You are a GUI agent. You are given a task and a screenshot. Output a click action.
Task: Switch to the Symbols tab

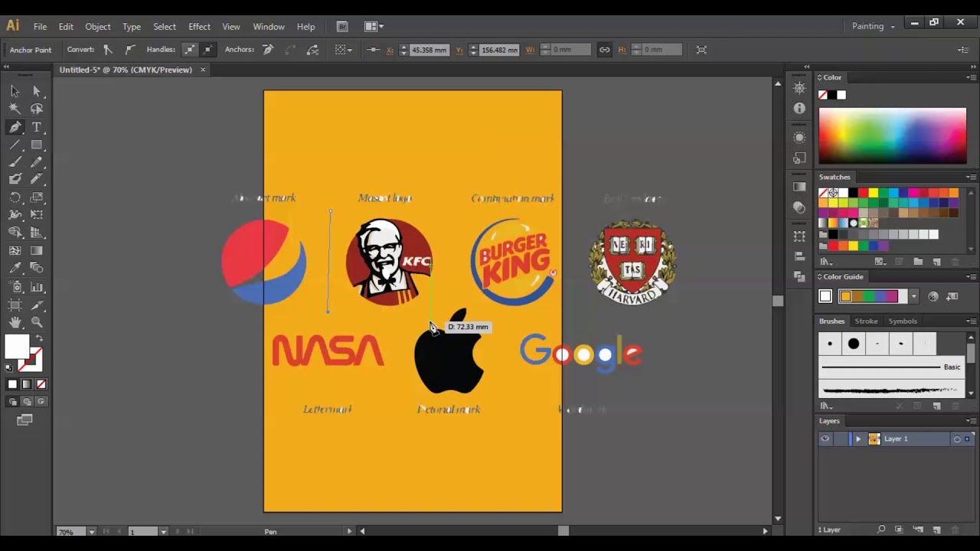[x=903, y=321]
